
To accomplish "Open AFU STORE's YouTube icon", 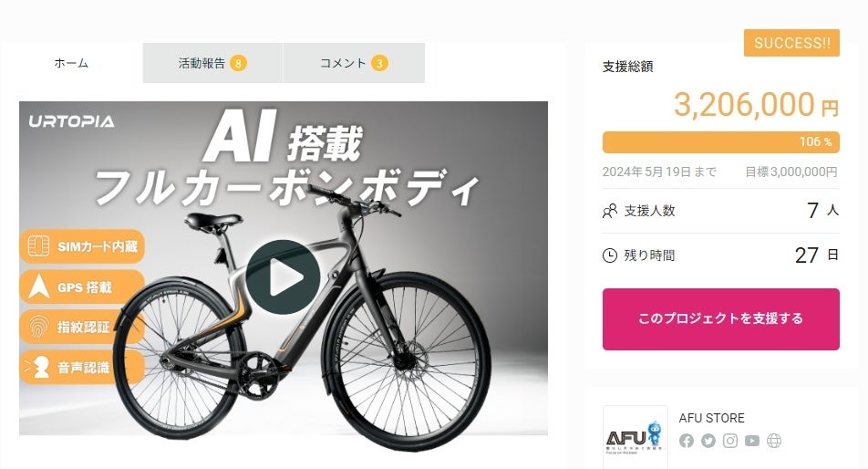I will 751,441.
